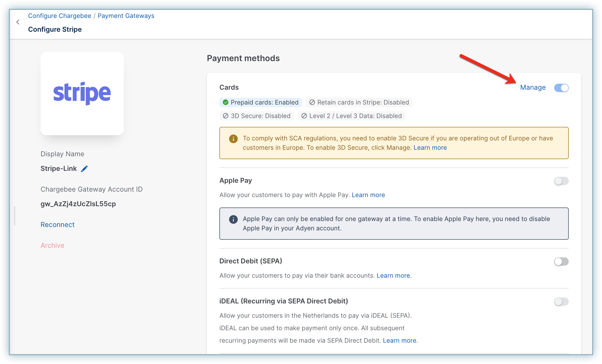Click the Apple Pay notice info icon
The image size is (602, 364).
pyautogui.click(x=233, y=219)
